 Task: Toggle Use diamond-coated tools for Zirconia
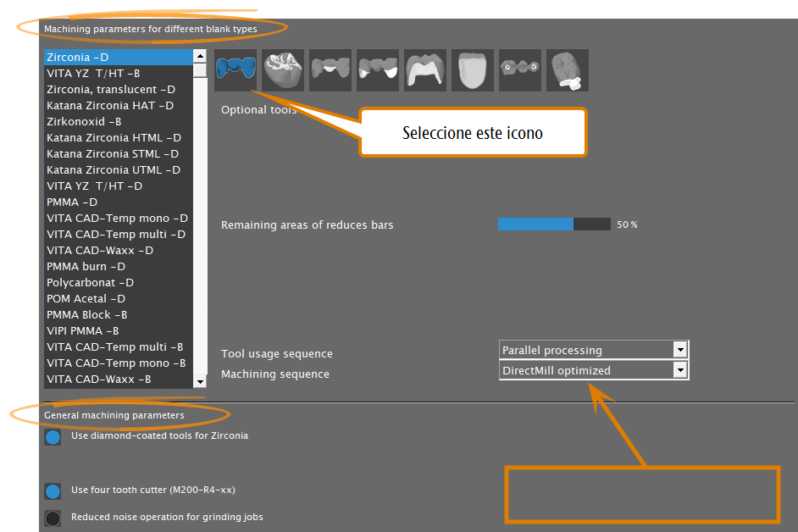(53, 437)
